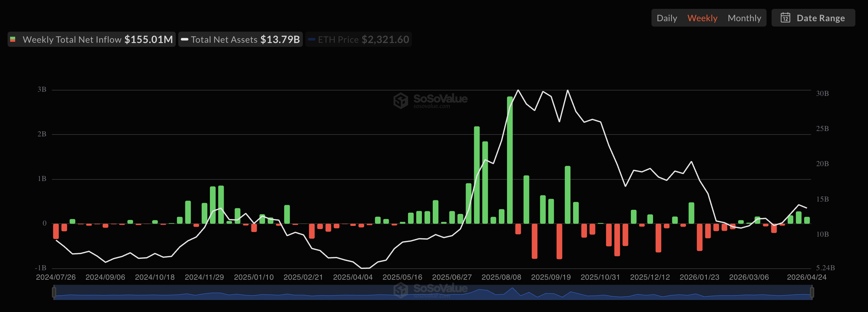Toggle the Total Net Assets series
This screenshot has width=868, height=312.
click(x=240, y=40)
